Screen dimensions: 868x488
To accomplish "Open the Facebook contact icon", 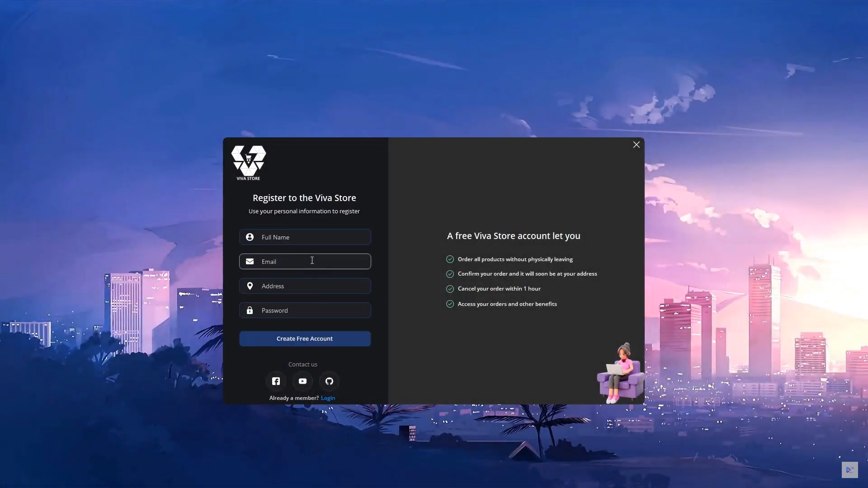I will pos(276,381).
